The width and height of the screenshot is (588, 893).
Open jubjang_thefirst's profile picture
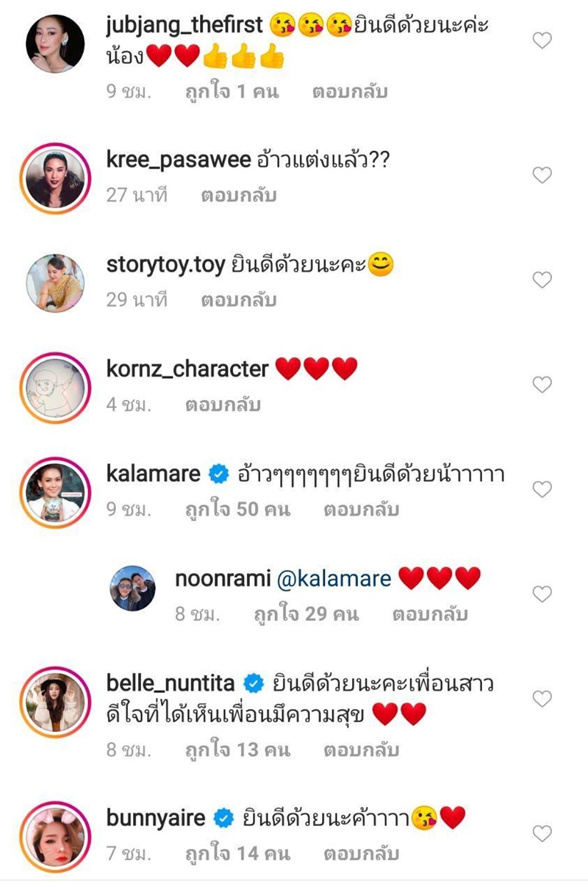click(x=56, y=43)
